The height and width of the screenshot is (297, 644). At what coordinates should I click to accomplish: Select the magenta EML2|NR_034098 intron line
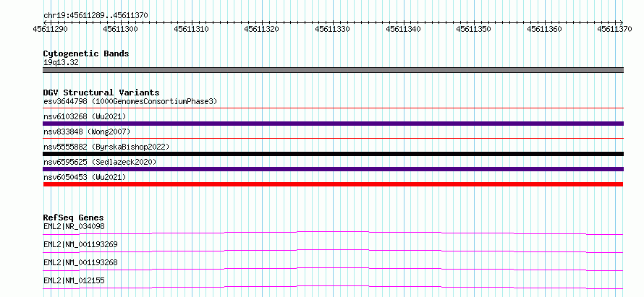click(333, 233)
